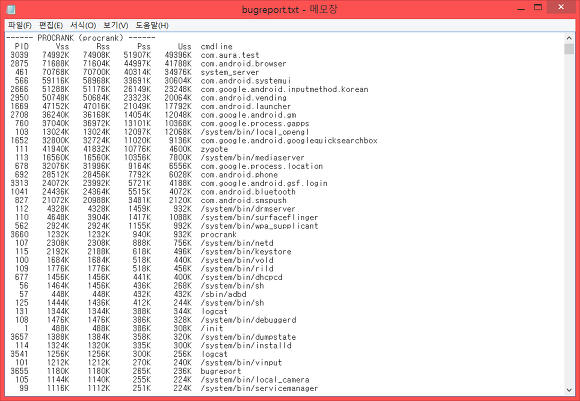Click 'com.android.launcher' text
The height and width of the screenshot is (401, 580).
pyautogui.click(x=246, y=106)
